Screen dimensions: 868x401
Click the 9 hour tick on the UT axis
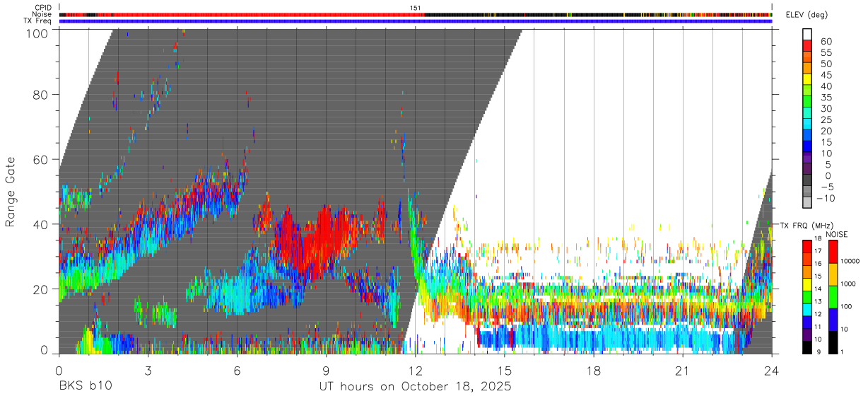[x=326, y=371]
